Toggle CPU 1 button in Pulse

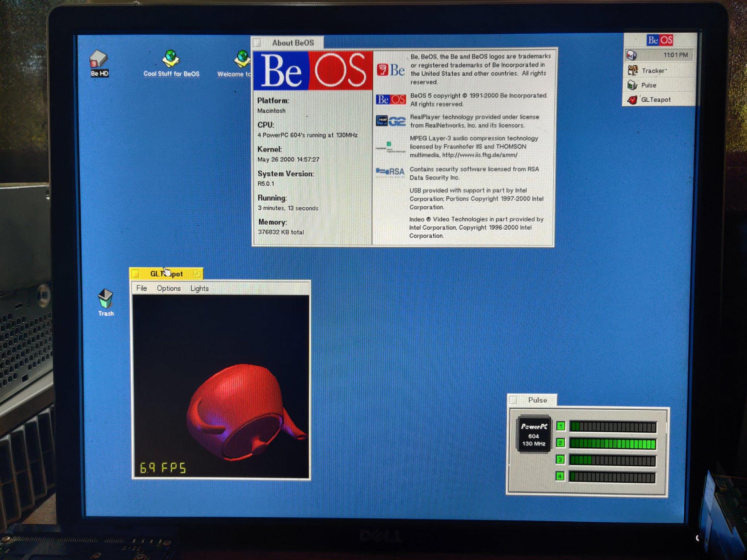(x=561, y=426)
